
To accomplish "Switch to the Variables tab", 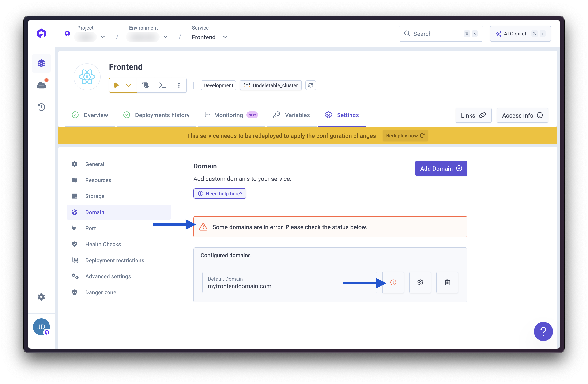I will (291, 115).
